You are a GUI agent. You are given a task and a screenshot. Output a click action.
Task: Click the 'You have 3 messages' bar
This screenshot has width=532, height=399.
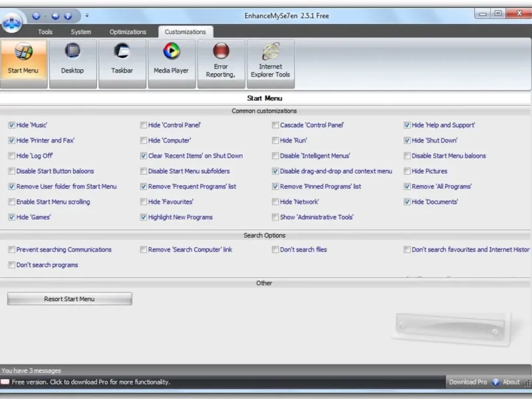click(266, 370)
